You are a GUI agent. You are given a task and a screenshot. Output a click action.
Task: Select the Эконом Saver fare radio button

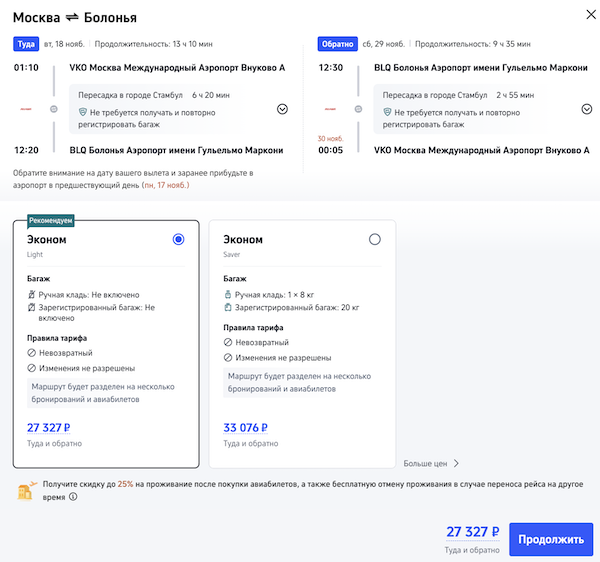(375, 239)
